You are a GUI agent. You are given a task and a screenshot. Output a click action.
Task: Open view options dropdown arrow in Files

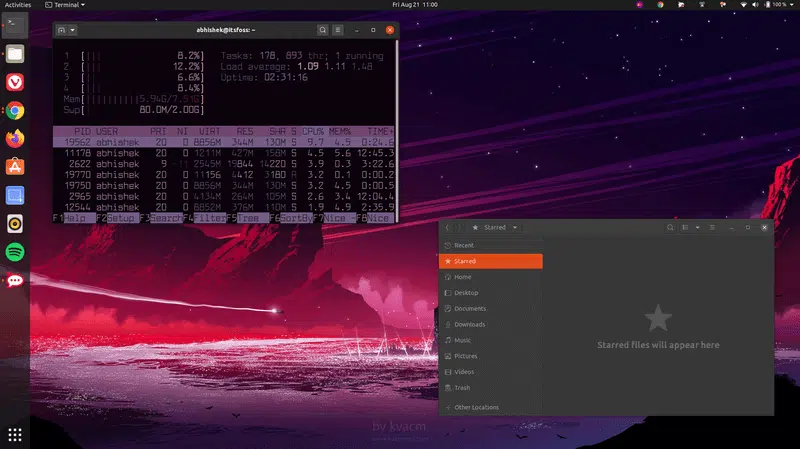point(697,228)
